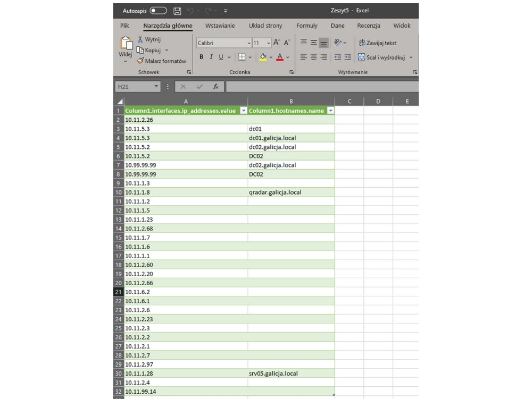Toggle the Autozapis switch

158,11
